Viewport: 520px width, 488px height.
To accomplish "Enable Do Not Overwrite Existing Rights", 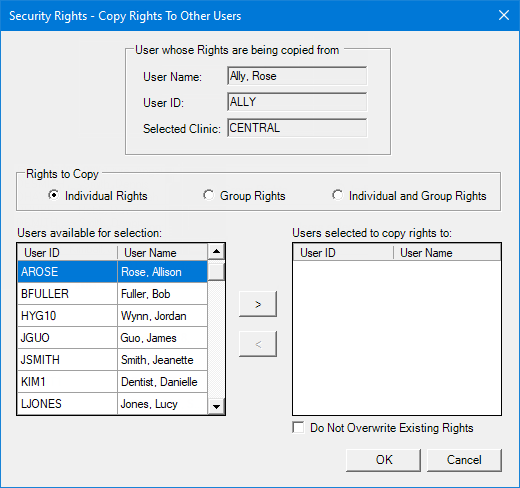I will tap(298, 427).
